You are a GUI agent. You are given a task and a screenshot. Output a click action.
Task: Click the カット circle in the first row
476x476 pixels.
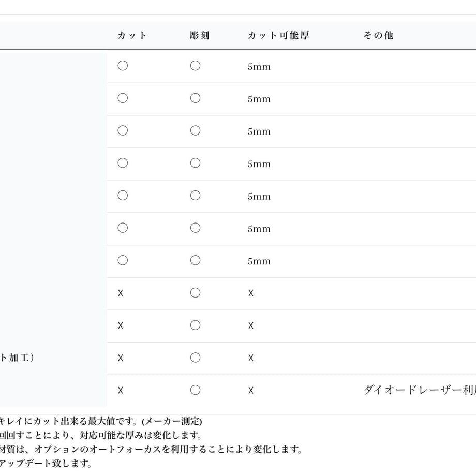(123, 66)
